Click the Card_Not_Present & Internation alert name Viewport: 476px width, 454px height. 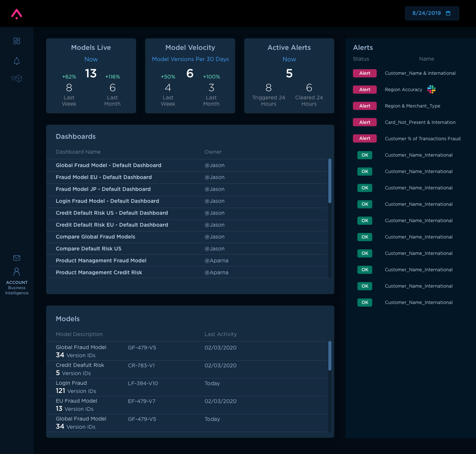420,122
